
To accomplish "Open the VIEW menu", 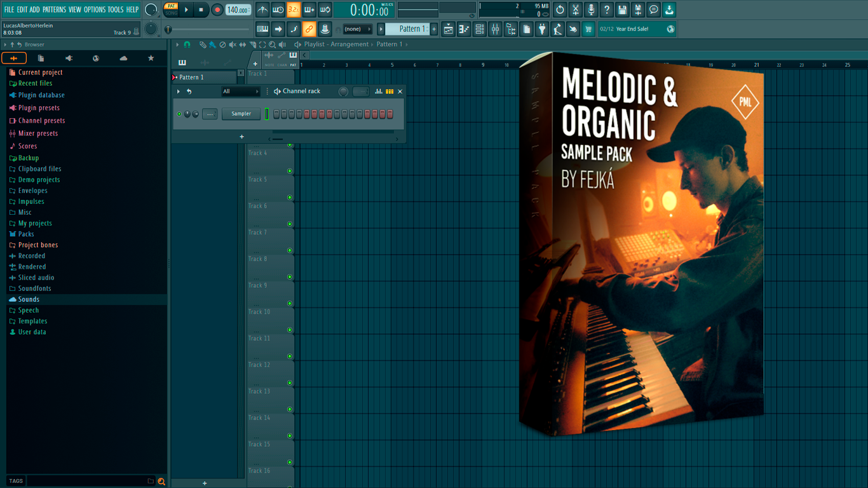I will click(75, 10).
